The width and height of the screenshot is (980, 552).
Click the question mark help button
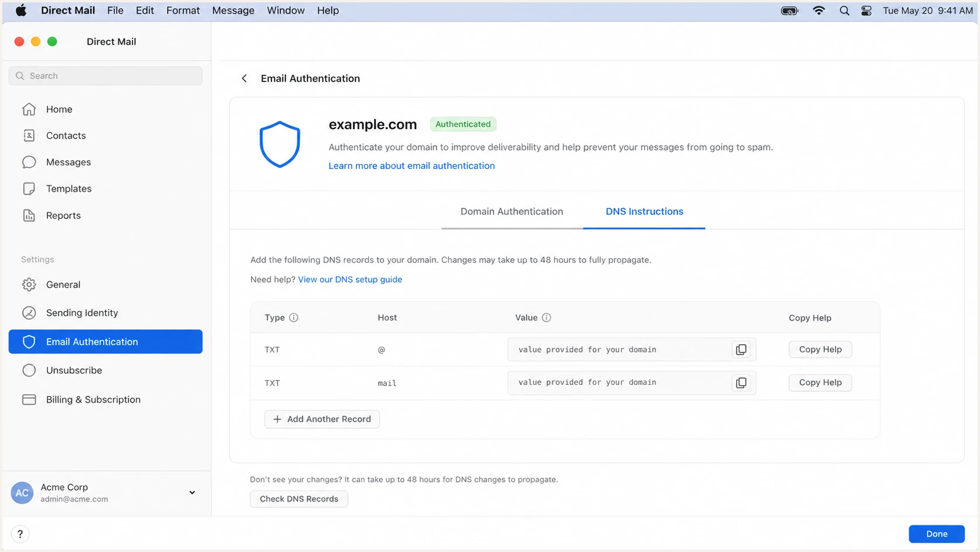(20, 534)
